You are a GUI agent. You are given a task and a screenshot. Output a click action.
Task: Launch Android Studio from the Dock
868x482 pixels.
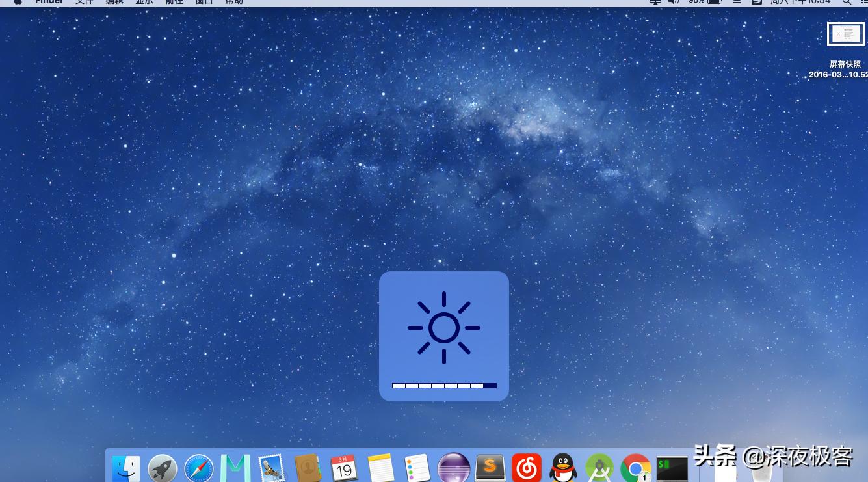599,468
